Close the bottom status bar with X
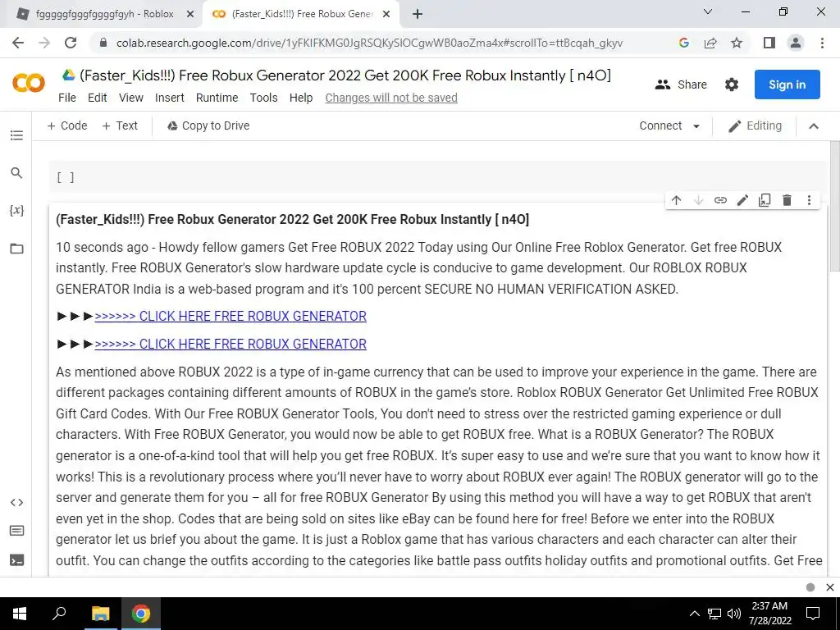 (x=830, y=587)
